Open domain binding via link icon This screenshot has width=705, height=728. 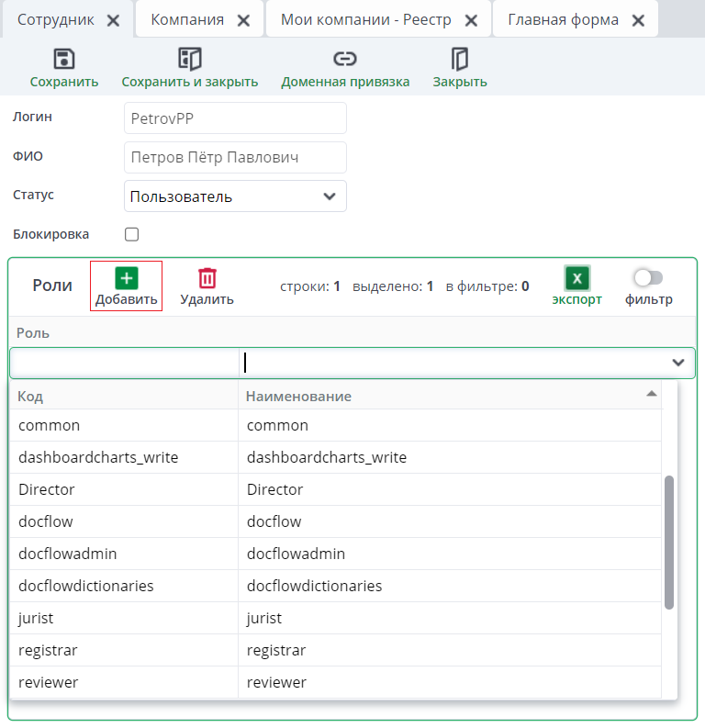point(345,60)
